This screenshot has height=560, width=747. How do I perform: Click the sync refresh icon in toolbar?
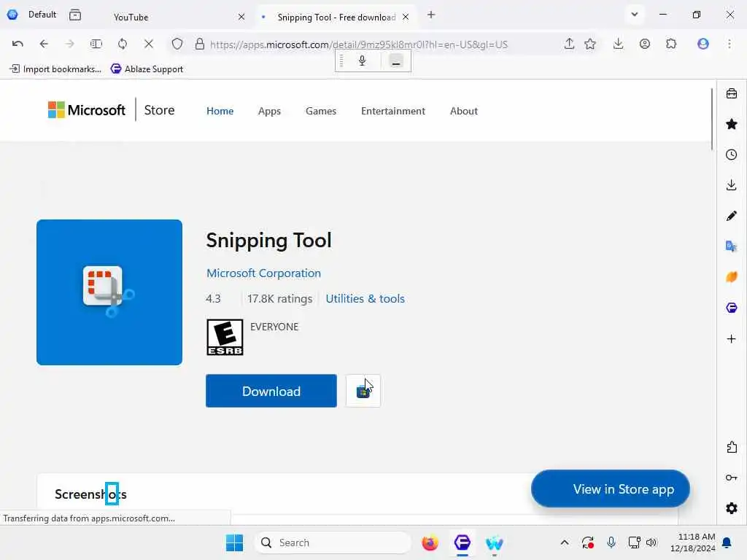pyautogui.click(x=123, y=44)
